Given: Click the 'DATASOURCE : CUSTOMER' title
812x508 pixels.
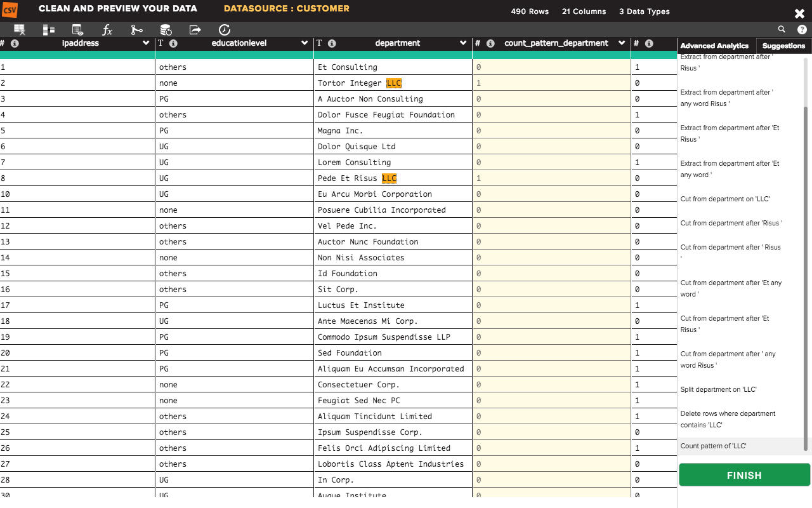Looking at the screenshot, I should [x=287, y=9].
